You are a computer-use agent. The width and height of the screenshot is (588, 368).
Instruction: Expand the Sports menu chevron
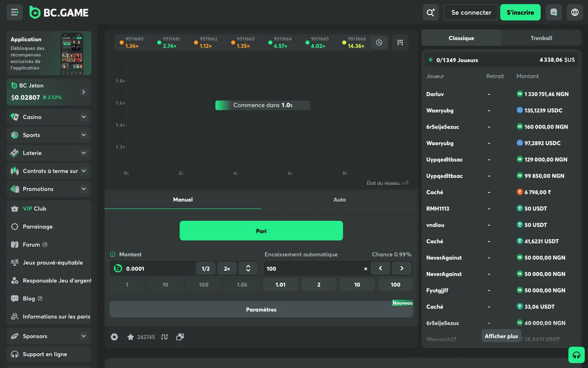coord(84,135)
